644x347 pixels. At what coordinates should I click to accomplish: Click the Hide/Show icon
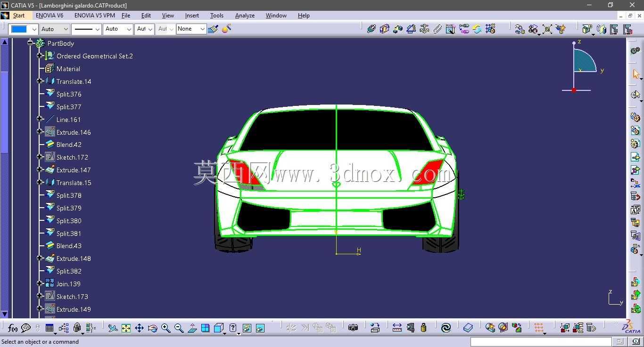pos(247,328)
